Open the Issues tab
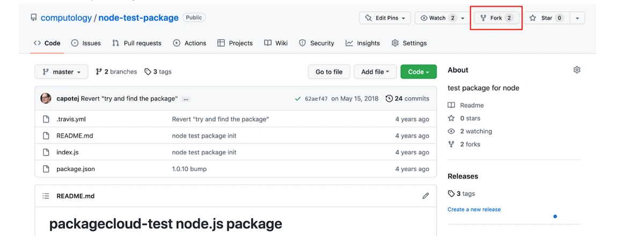The width and height of the screenshot is (644, 252). click(x=86, y=43)
